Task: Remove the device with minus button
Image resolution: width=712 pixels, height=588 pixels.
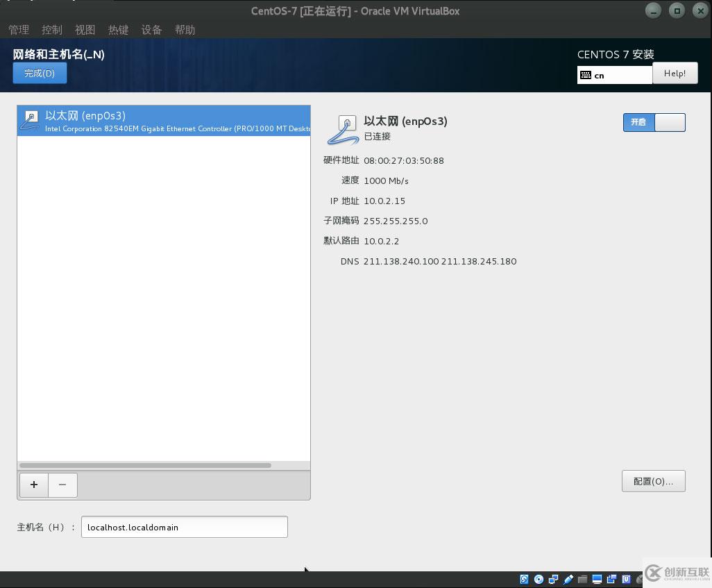Action: tap(62, 485)
